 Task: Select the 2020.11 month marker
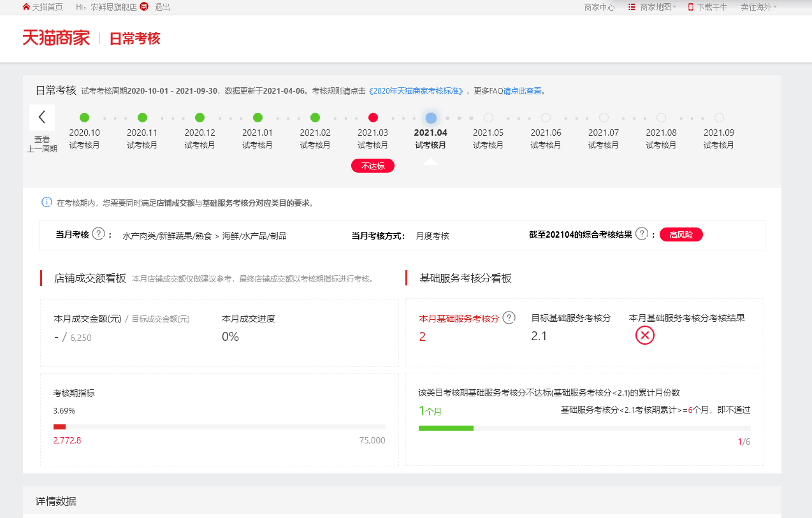(142, 118)
